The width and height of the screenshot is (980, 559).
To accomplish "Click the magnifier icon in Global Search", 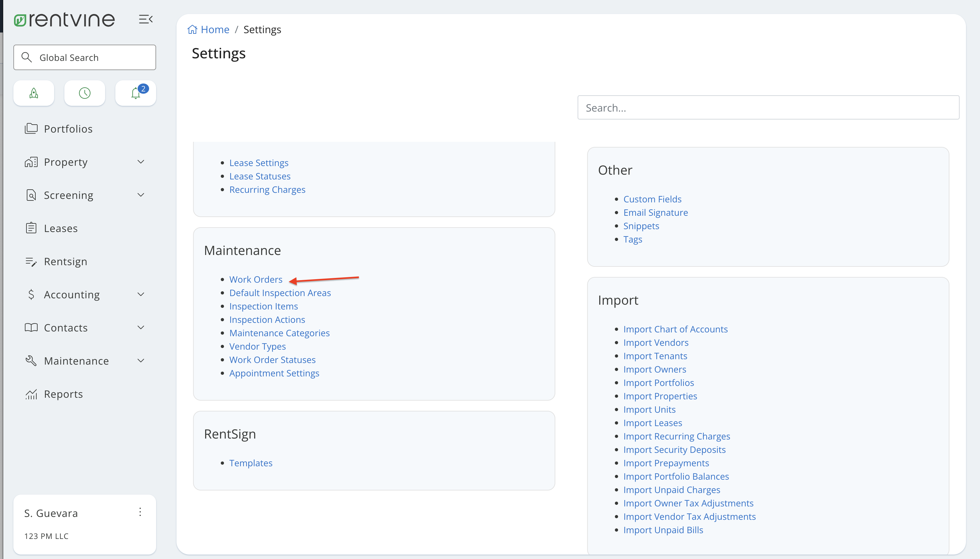I will (26, 57).
